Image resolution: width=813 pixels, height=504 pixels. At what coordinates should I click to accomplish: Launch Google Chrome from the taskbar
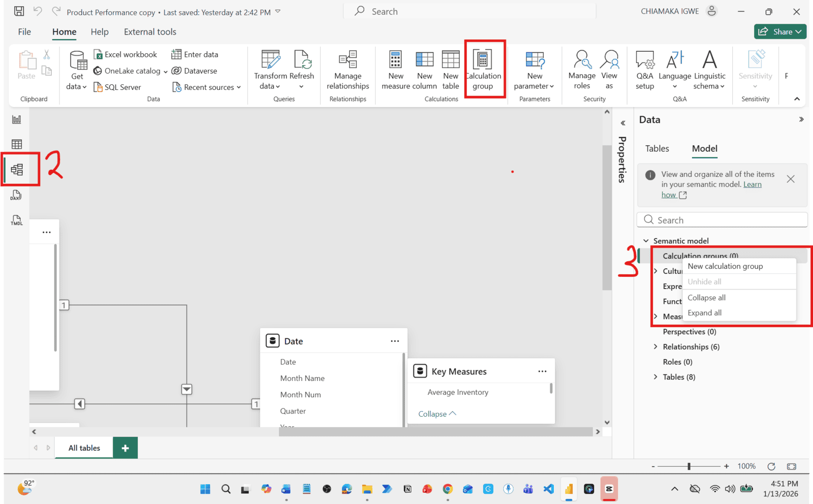(447, 489)
